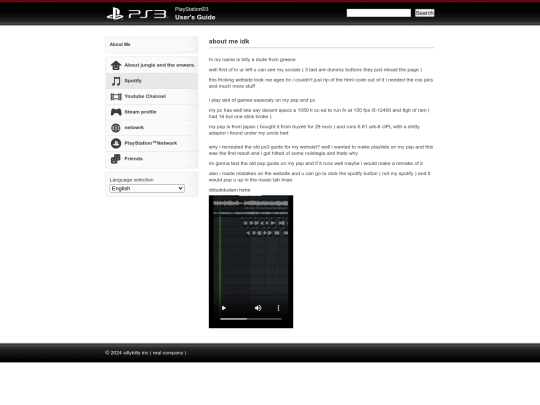Image resolution: width=540 pixels, height=405 pixels.
Task: Click the globe icon next to netowrk
Action: [116, 128]
